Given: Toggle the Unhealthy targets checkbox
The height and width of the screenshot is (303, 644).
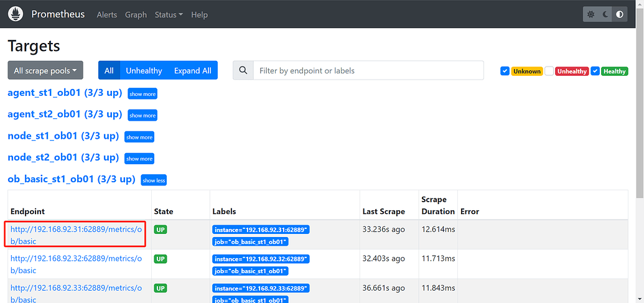Looking at the screenshot, I should pos(549,71).
